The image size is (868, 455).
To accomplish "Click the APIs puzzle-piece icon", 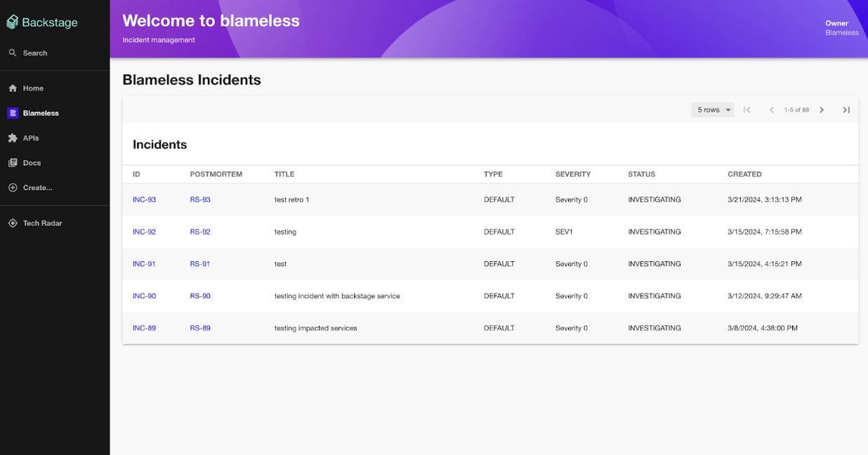I will (13, 138).
